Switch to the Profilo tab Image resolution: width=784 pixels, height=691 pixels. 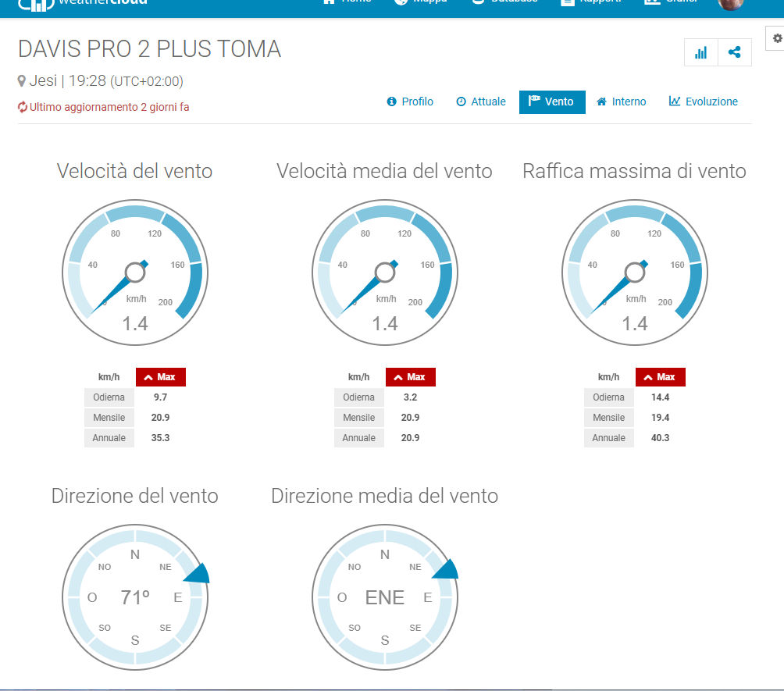[410, 102]
